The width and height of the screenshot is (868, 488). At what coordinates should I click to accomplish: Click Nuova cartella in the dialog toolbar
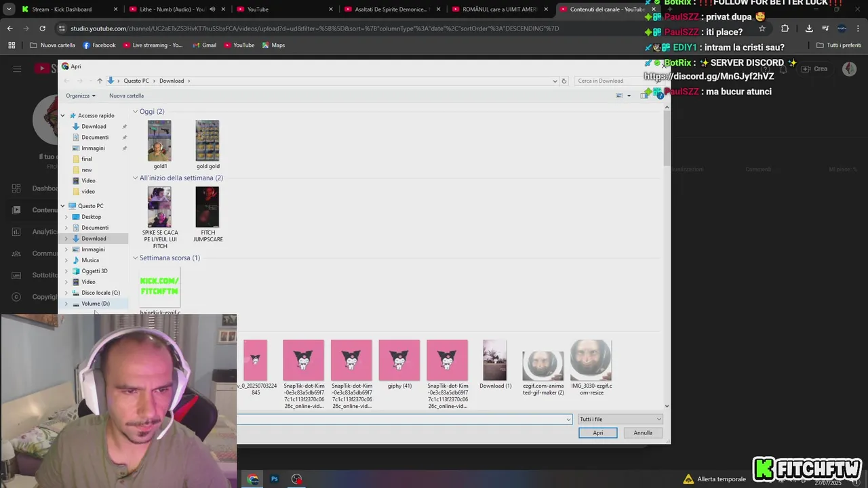[126, 96]
